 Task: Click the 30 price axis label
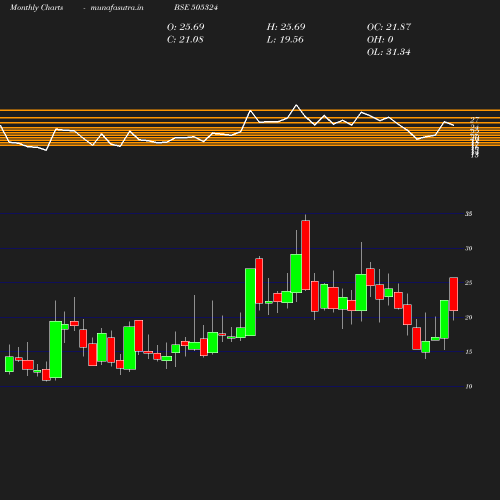click(469, 248)
